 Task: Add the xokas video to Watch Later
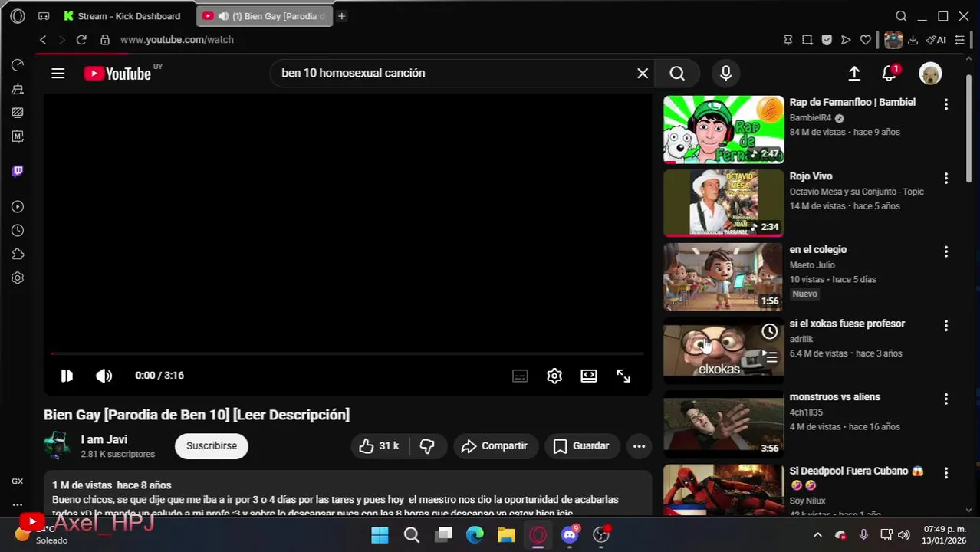(x=770, y=331)
